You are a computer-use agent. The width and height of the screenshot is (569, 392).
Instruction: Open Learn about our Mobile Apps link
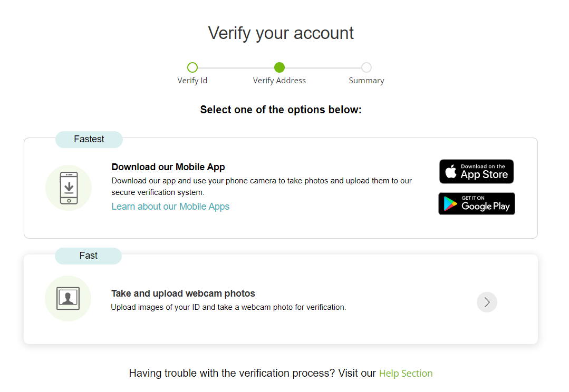pyautogui.click(x=170, y=207)
